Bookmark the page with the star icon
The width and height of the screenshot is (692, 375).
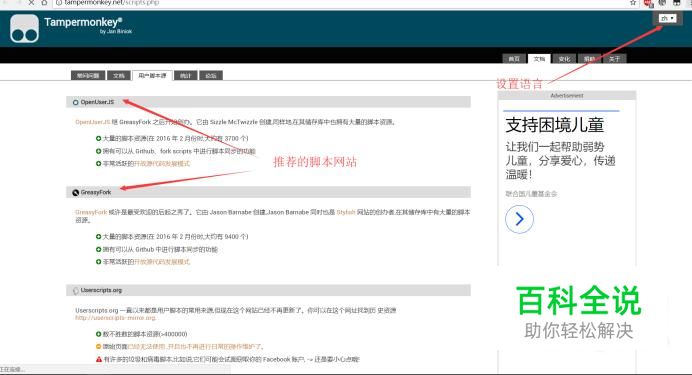click(x=633, y=3)
